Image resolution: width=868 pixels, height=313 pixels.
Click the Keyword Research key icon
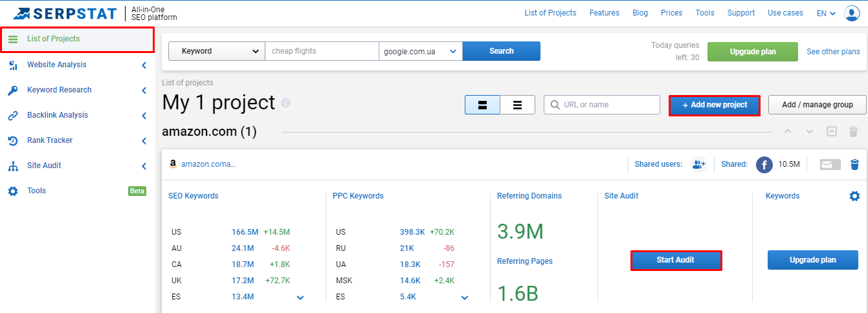coord(13,90)
